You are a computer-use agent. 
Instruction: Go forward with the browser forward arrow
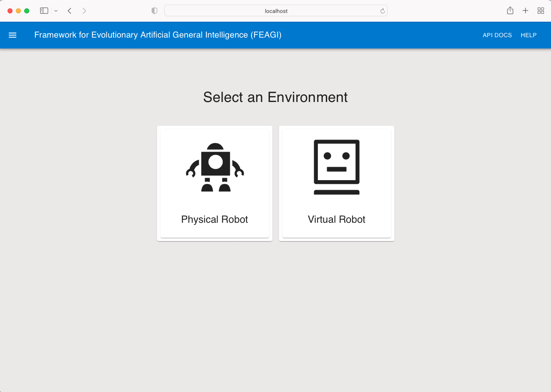[x=84, y=11]
